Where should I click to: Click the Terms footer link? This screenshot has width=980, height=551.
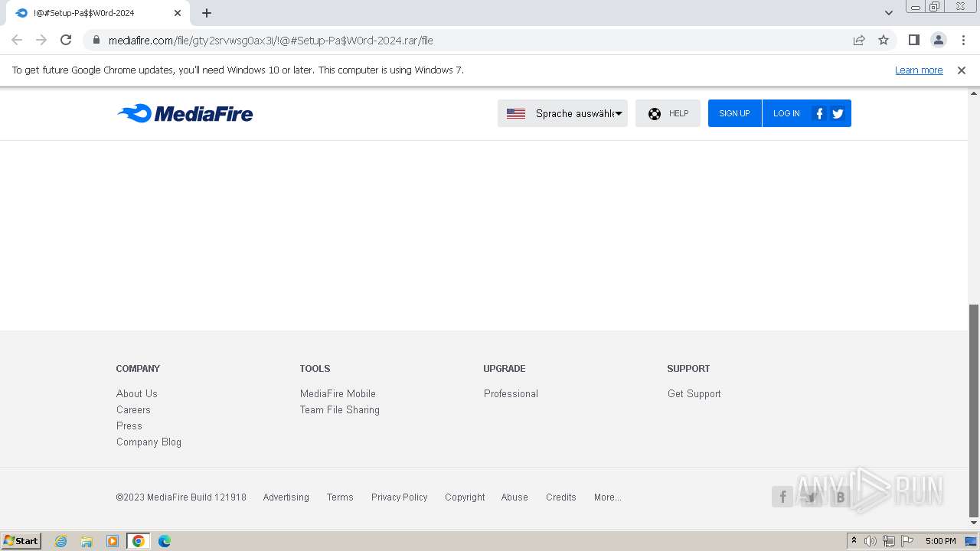(340, 497)
